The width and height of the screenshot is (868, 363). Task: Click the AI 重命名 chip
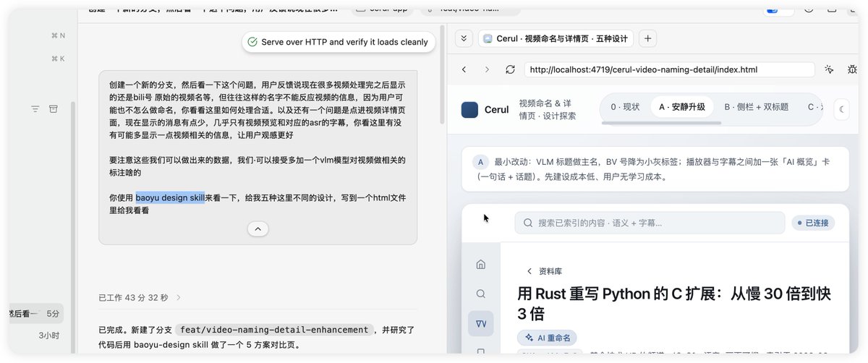click(x=548, y=338)
